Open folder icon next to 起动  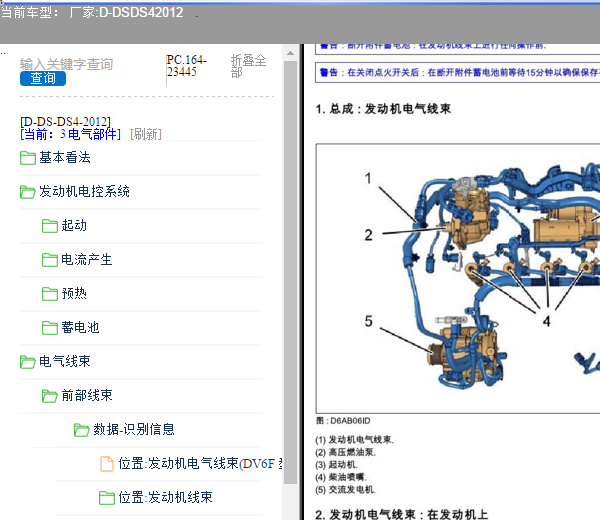[50, 226]
